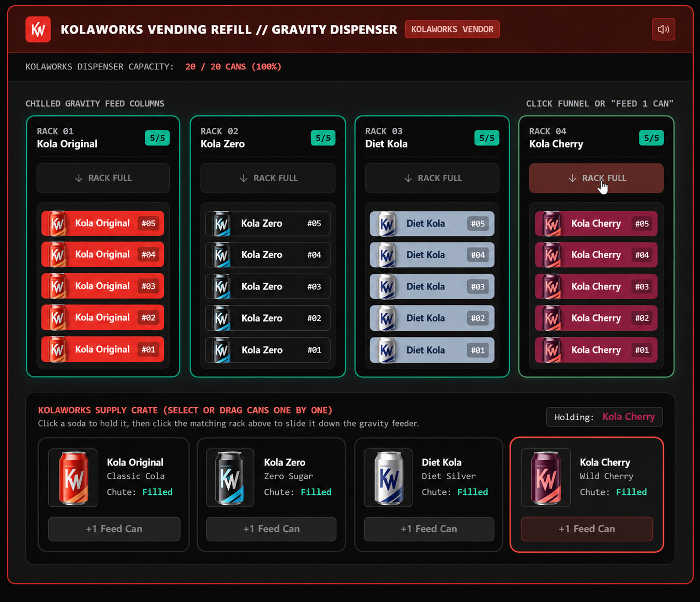Mute sound with the speaker icon
The height and width of the screenshot is (602, 700).
point(663,30)
